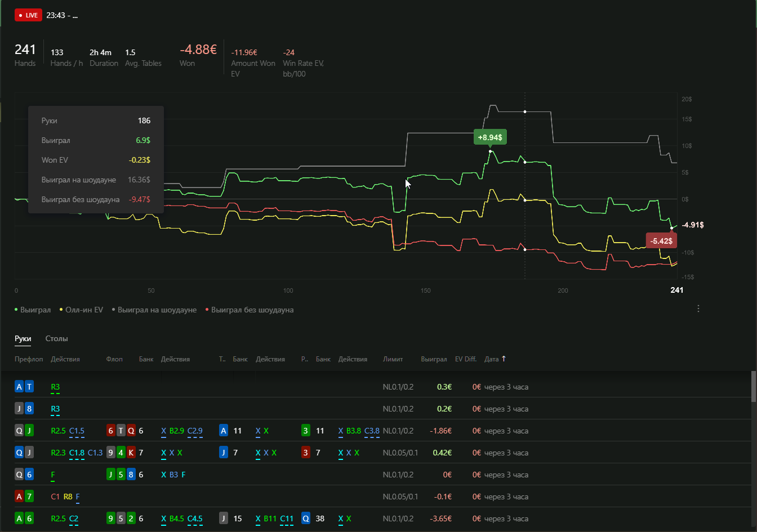Click the 9 5 2 flop cards

(121, 518)
